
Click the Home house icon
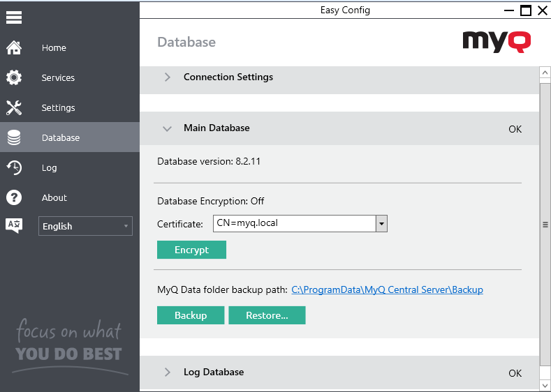pos(14,48)
